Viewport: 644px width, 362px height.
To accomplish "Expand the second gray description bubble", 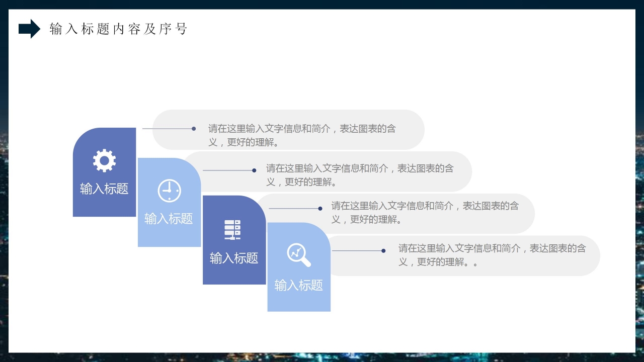I will coord(330,171).
